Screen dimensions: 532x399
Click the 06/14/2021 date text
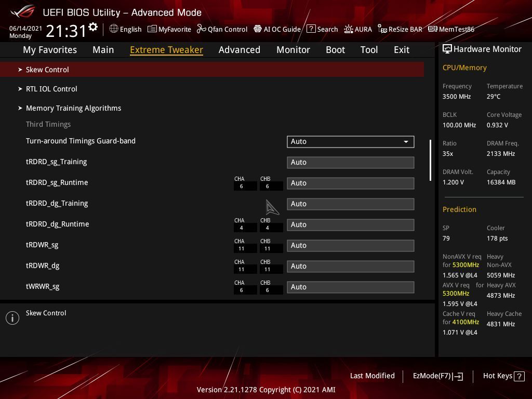pos(25,29)
